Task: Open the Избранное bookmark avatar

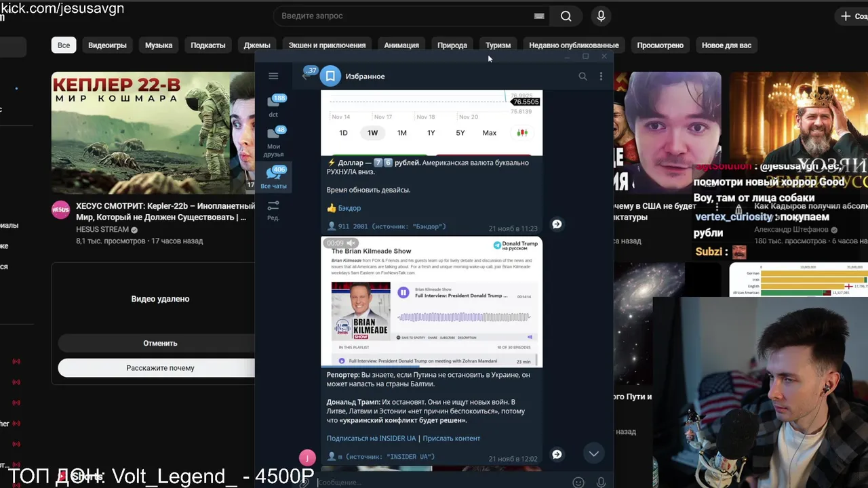Action: 330,76
